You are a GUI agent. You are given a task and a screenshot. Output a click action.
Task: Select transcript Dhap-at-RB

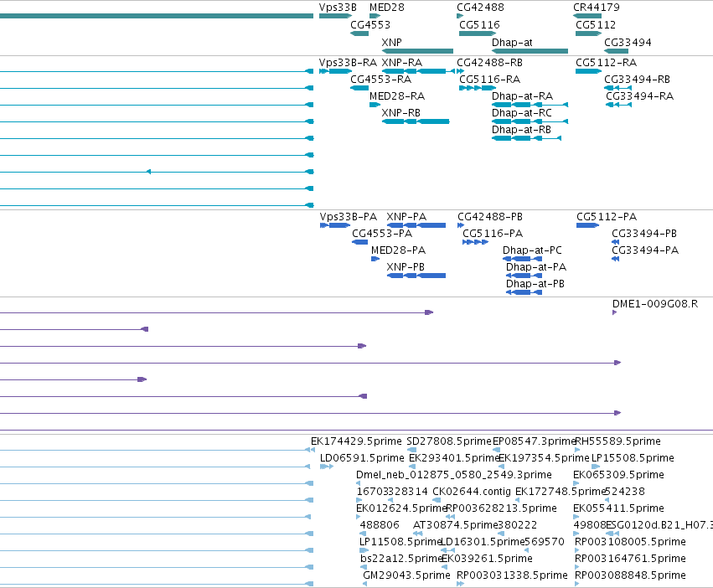[522, 130]
